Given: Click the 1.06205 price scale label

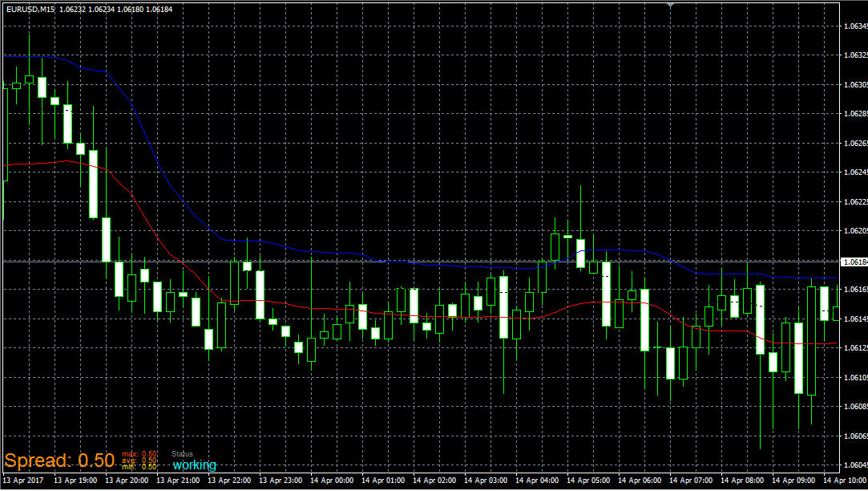Looking at the screenshot, I should (x=855, y=230).
